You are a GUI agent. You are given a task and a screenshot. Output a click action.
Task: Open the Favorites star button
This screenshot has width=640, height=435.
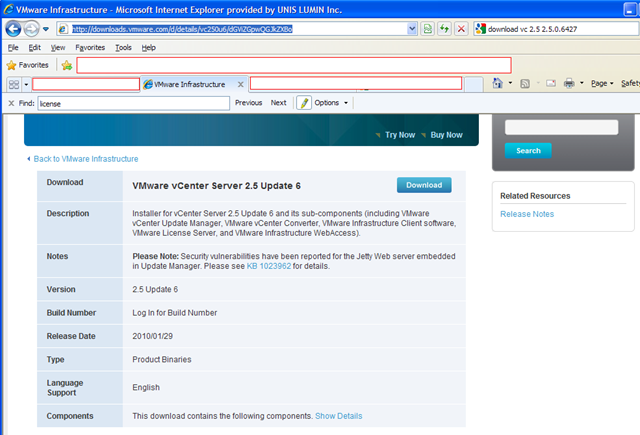pos(28,65)
